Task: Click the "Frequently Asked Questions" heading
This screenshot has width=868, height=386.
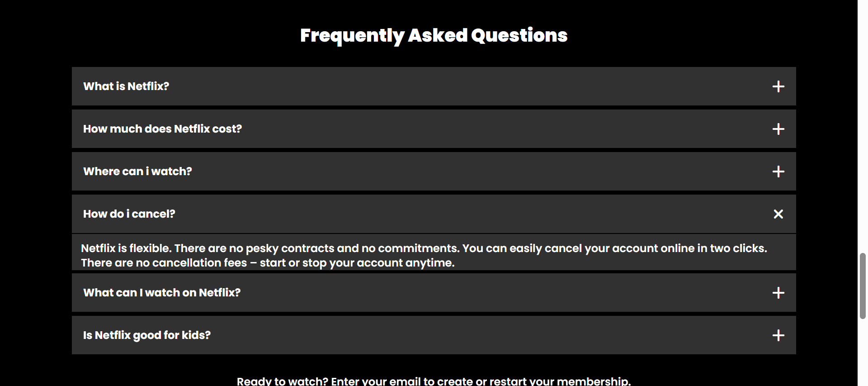Action: pos(434,35)
